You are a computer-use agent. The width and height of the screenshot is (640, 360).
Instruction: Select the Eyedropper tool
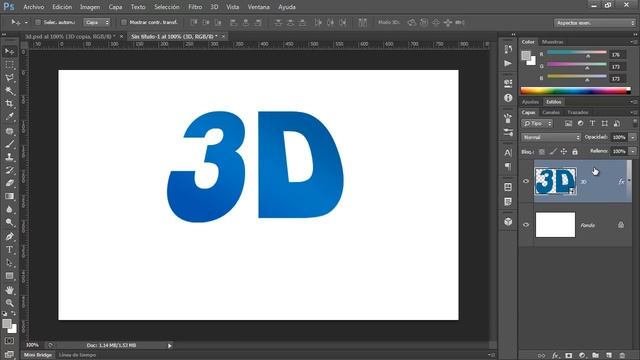click(9, 117)
